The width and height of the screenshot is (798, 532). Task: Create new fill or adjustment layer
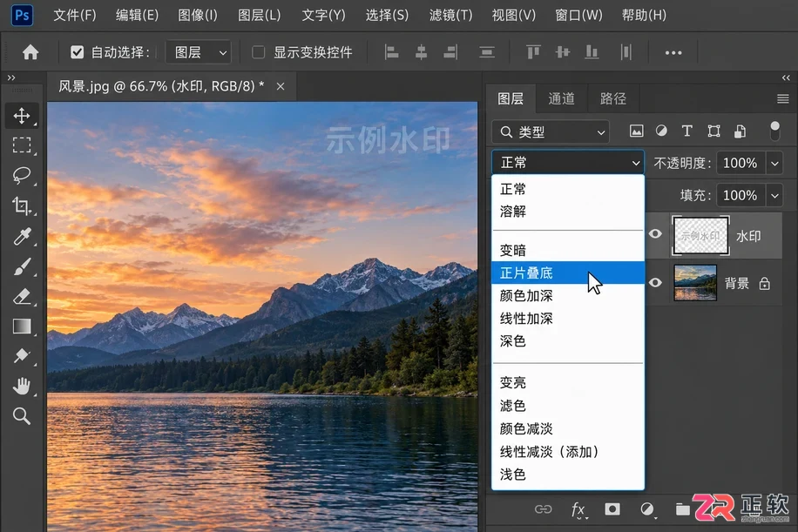pos(647,509)
